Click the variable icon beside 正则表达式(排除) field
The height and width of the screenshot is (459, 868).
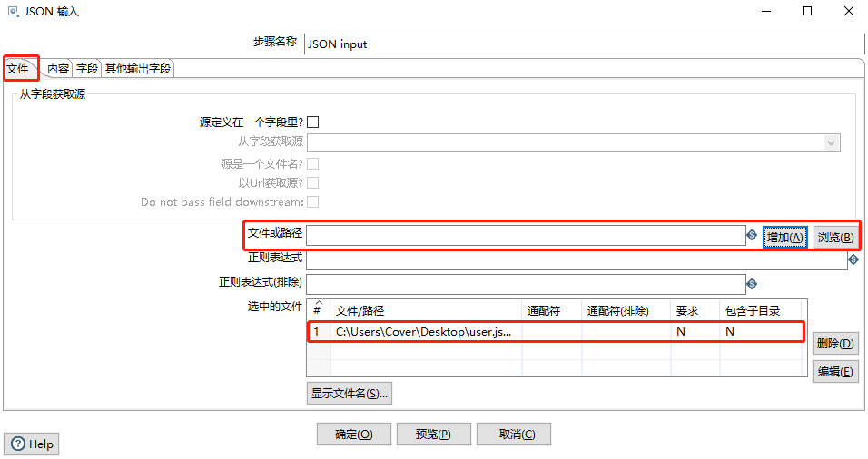752,283
